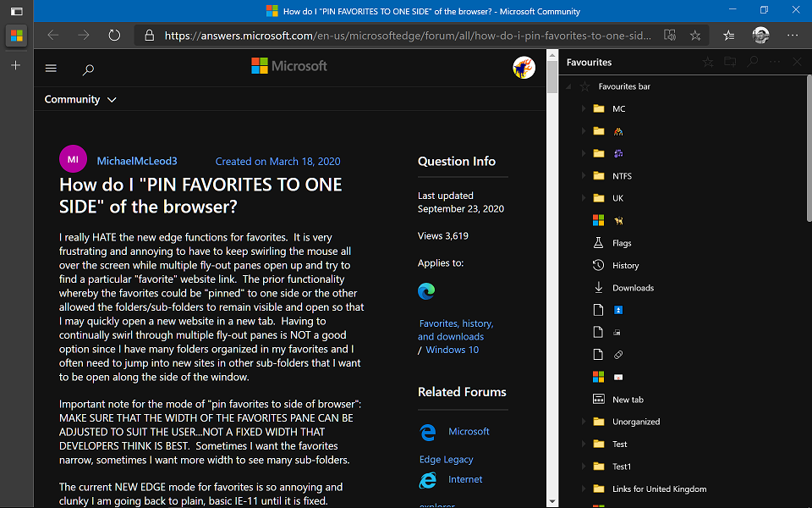Image resolution: width=812 pixels, height=508 pixels.
Task: Click the Read aloud icon in the address bar
Action: (670, 36)
